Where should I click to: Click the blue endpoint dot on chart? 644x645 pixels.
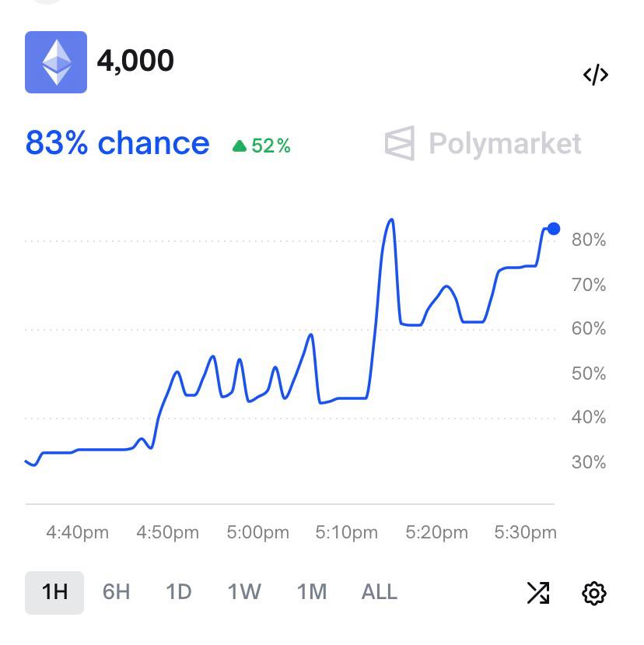point(553,229)
